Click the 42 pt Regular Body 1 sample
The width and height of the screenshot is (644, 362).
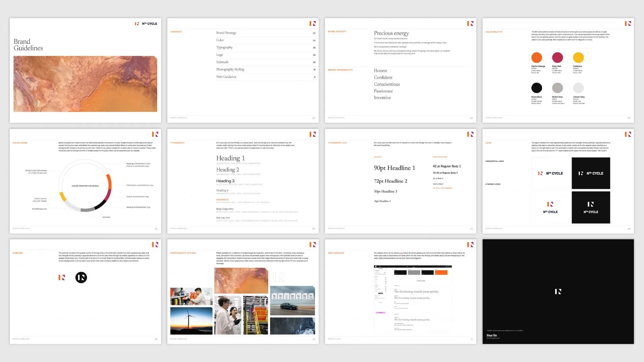pyautogui.click(x=447, y=166)
